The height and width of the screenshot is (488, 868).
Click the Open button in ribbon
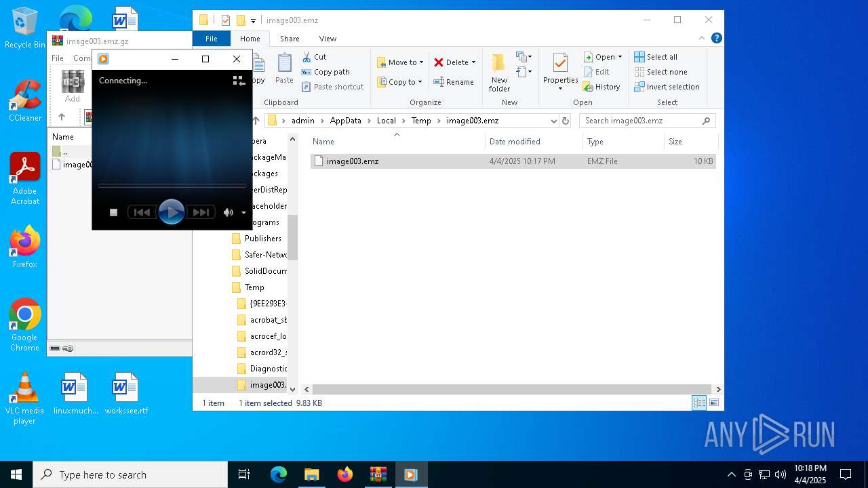599,57
